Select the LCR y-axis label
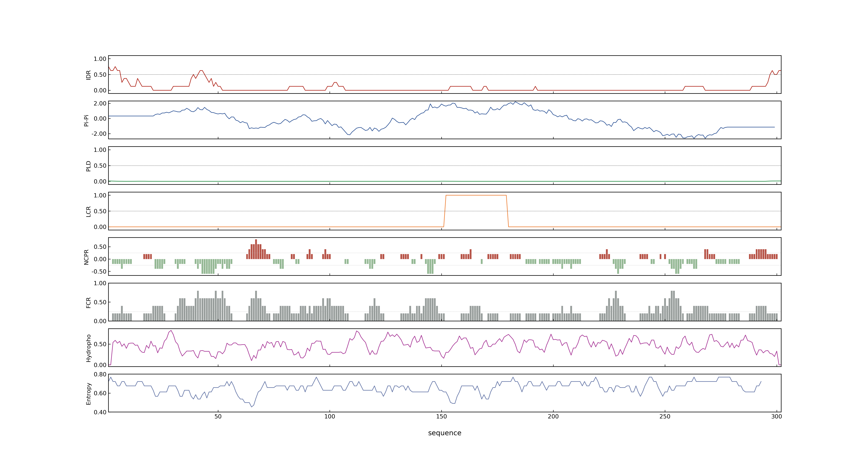The width and height of the screenshot is (868, 463). click(89, 211)
